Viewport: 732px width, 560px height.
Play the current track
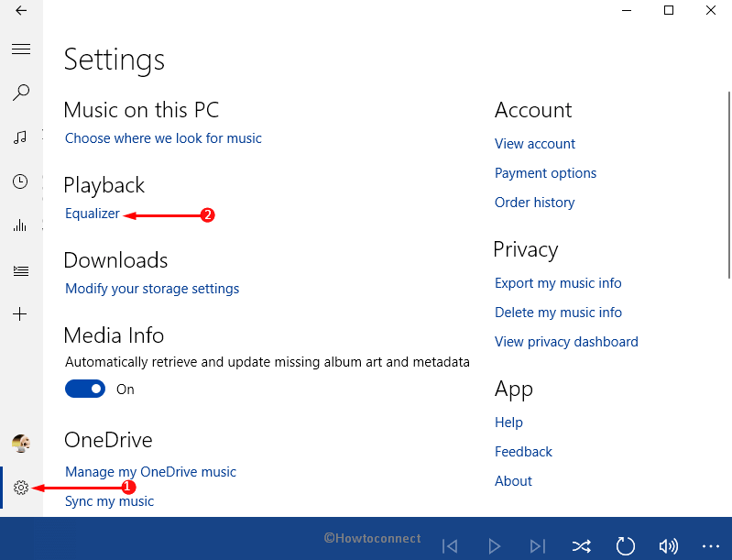click(x=494, y=546)
